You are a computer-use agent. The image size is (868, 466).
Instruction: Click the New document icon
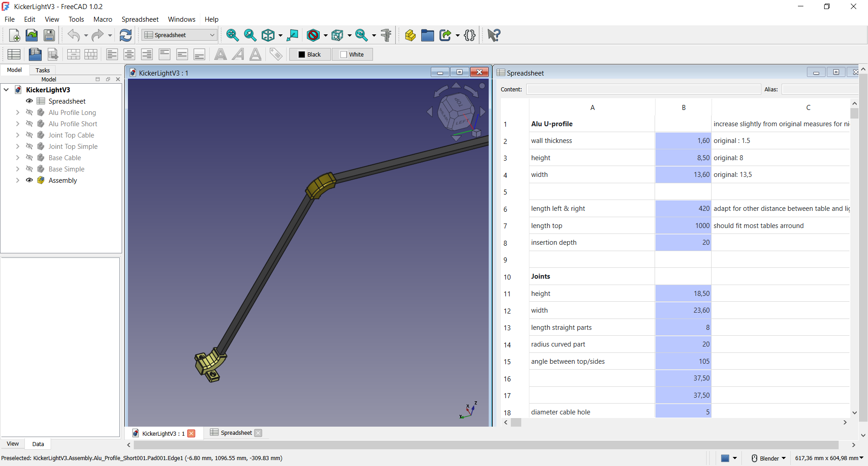coord(14,35)
